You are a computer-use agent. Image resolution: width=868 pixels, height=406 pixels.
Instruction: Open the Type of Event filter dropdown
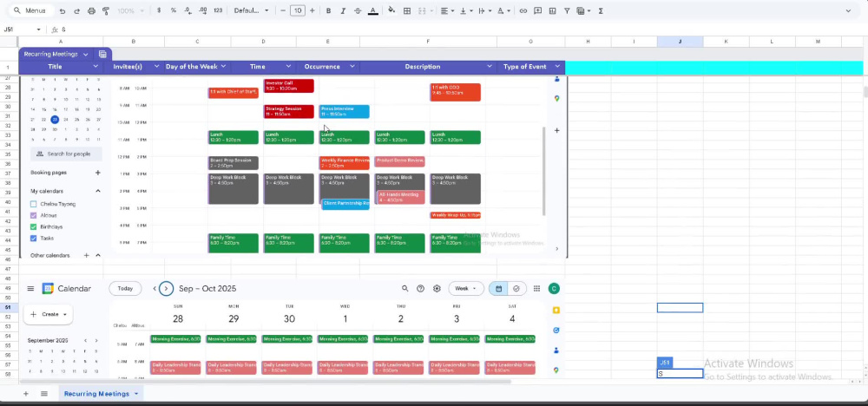(x=557, y=67)
